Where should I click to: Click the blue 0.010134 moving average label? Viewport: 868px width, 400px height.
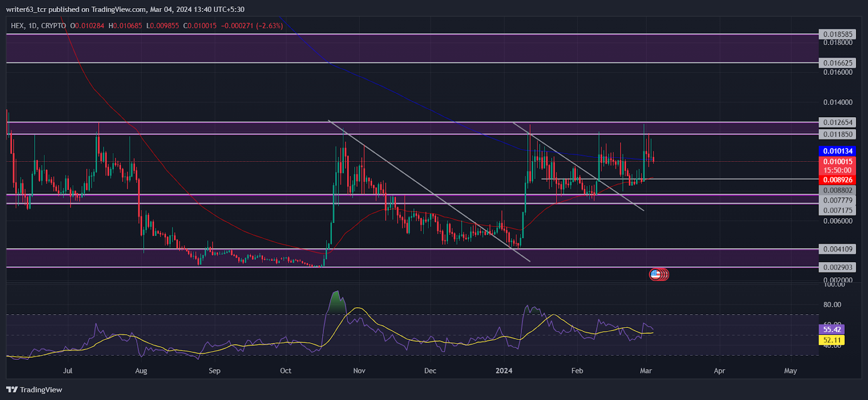(x=838, y=151)
